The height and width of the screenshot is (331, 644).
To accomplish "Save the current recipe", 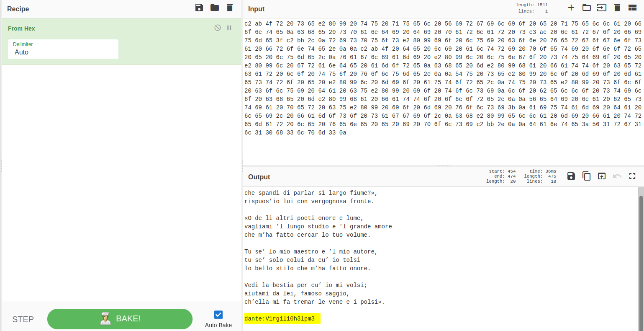I will click(x=199, y=8).
